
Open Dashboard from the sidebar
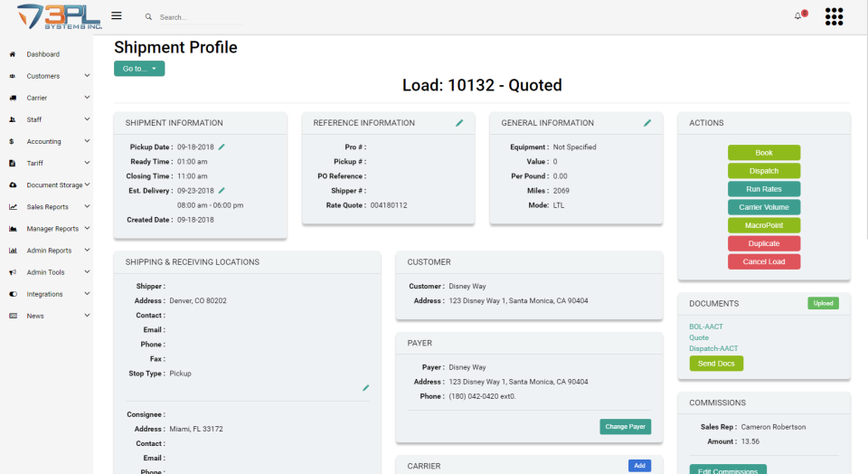(x=43, y=54)
